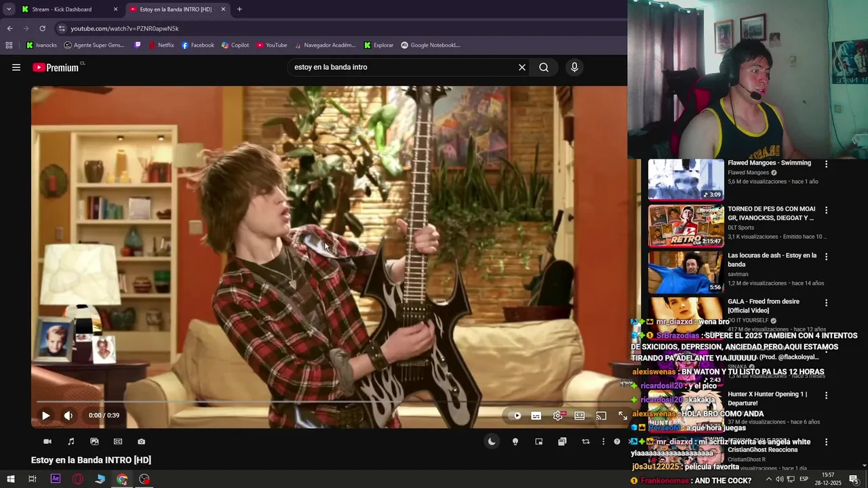The image size is (868, 488).
Task: Click the lightbulb icon below player
Action: tap(515, 441)
